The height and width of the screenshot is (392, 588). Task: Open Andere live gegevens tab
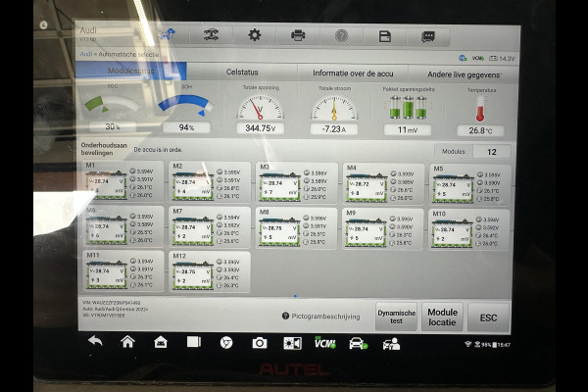(464, 74)
